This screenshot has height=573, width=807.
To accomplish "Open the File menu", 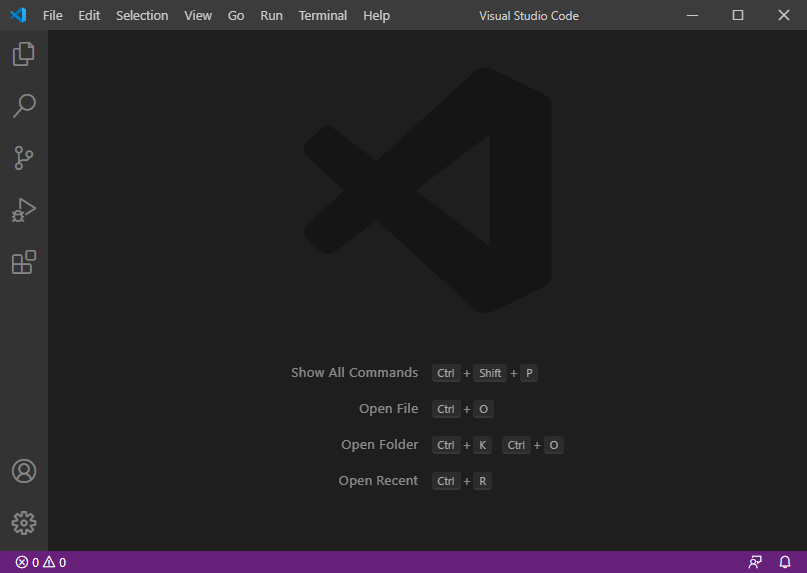I will point(52,15).
